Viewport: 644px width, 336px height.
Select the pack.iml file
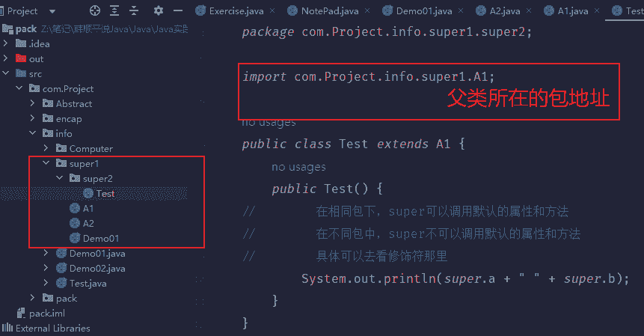point(46,313)
